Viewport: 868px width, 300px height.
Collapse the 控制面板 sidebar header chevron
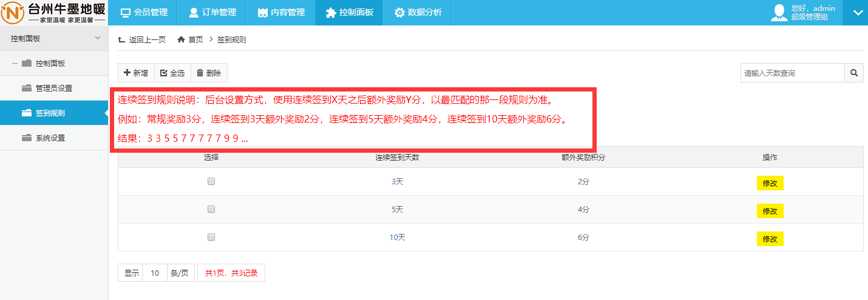click(x=98, y=39)
